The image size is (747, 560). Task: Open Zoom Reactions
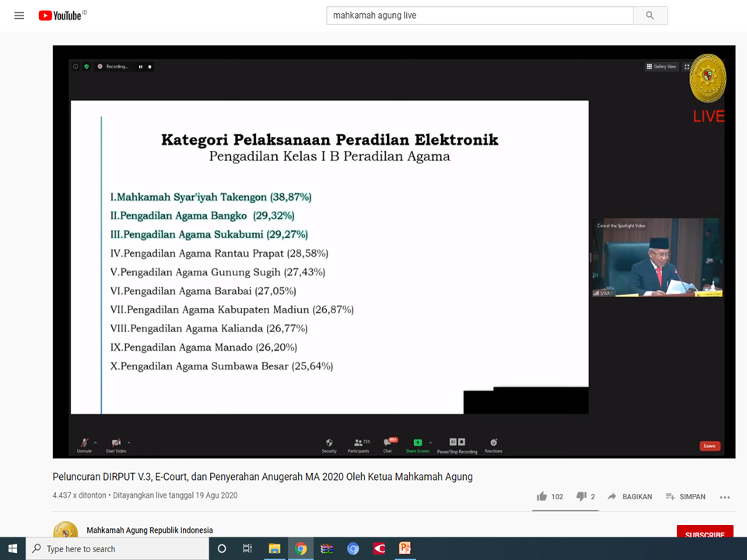point(493,444)
